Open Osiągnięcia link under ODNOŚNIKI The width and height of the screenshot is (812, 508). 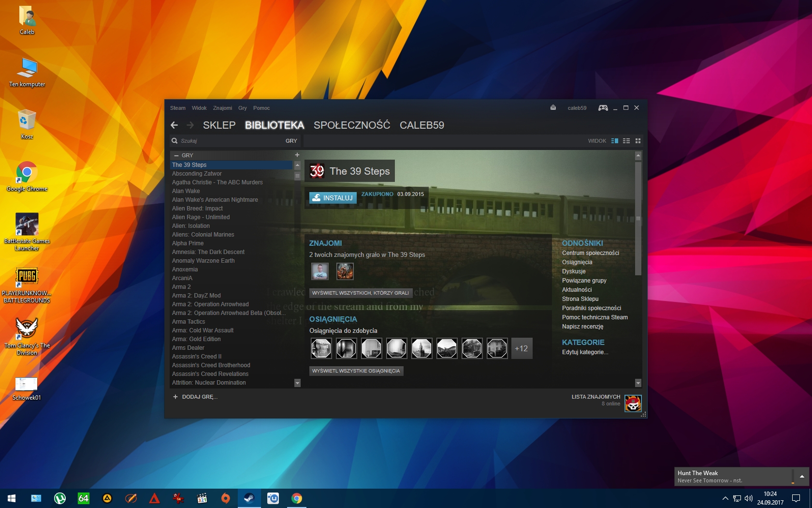pyautogui.click(x=577, y=262)
